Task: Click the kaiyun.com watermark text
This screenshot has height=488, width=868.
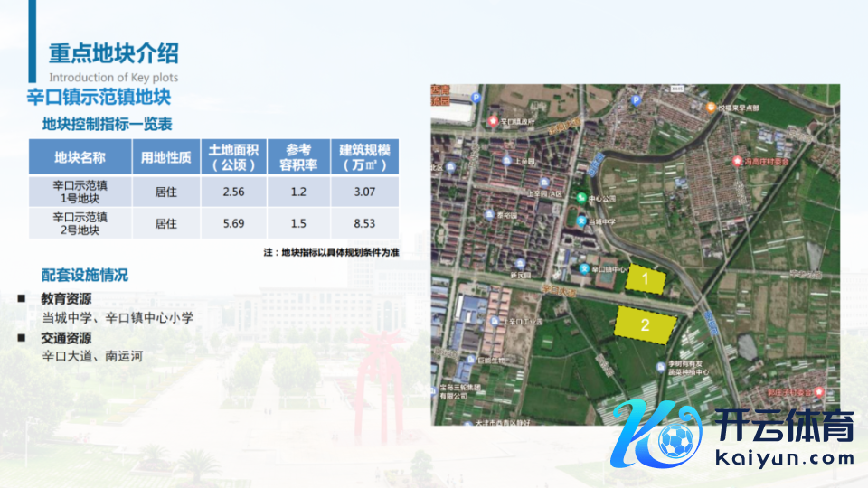Action: (783, 458)
